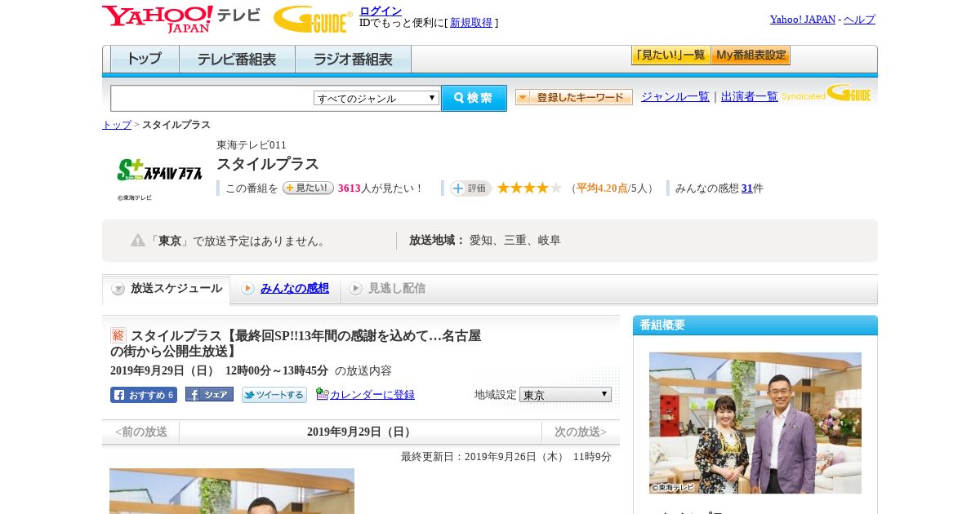The height and width of the screenshot is (514, 980).
Task: Select the 見逃し配信 tab
Action: [x=388, y=289]
